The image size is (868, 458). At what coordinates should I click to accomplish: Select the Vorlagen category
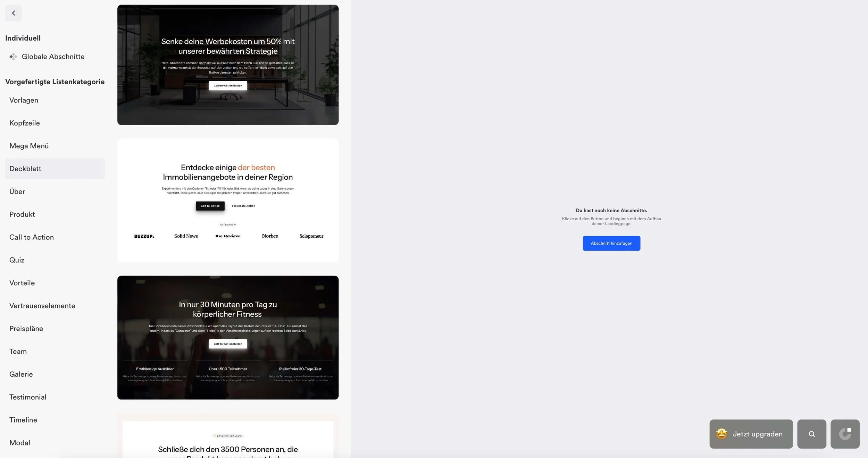coord(24,100)
